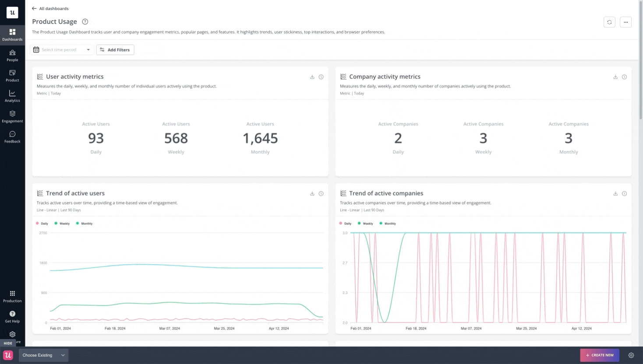Download the Trend of active companies chart
Screen dimensions: 643x364
(x=615, y=193)
